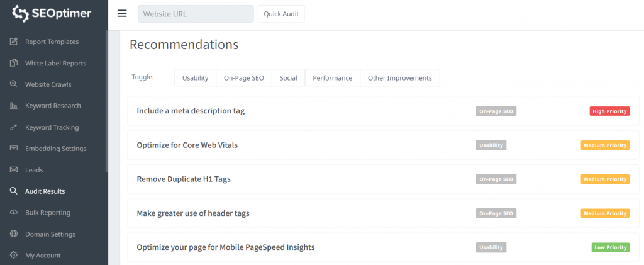This screenshot has width=644, height=265.
Task: Click the Domain Settings globe icon
Action: coord(13,234)
